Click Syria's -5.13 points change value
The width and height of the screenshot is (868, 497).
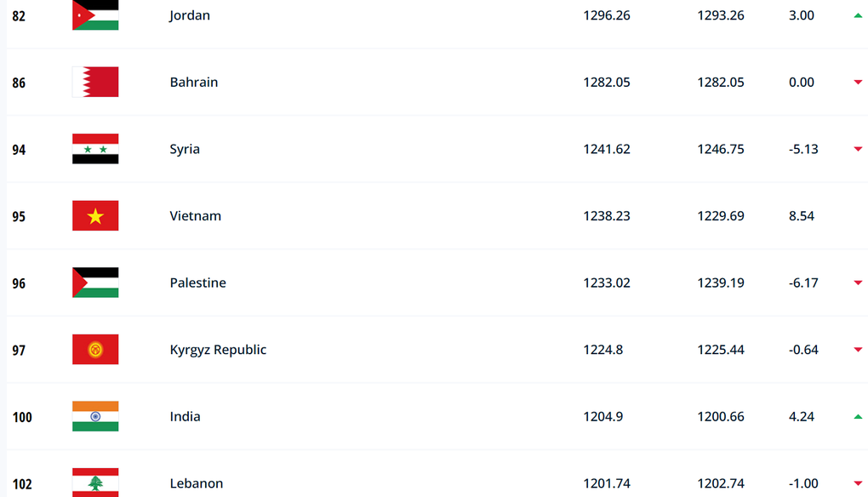[x=803, y=149]
